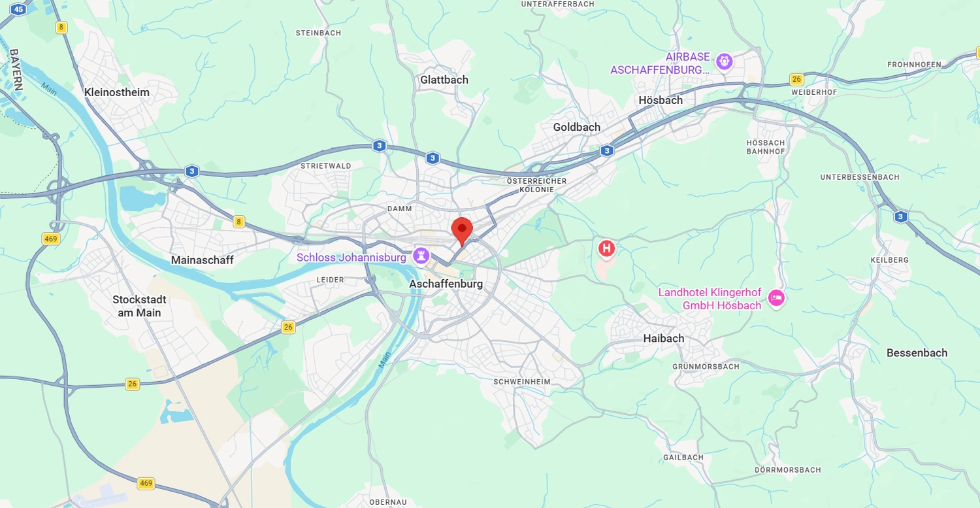Click the Goldbach town label
The width and height of the screenshot is (980, 508).
pyautogui.click(x=577, y=127)
